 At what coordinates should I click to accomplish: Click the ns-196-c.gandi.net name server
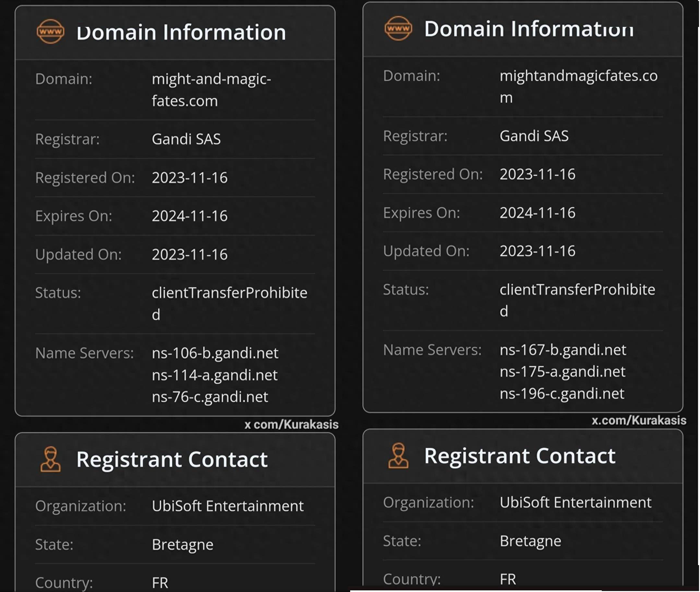[x=562, y=393]
